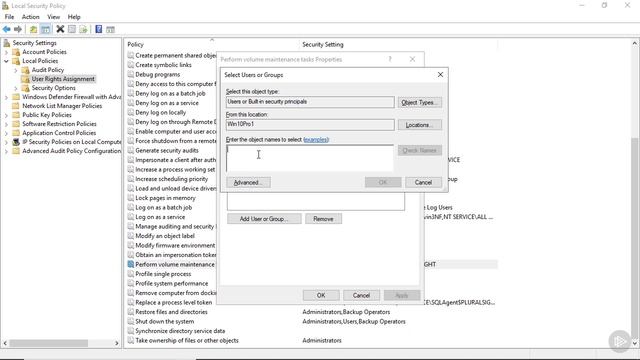Expand the Software Restriction Policies node
The image size is (640, 360).
[x=7, y=124]
